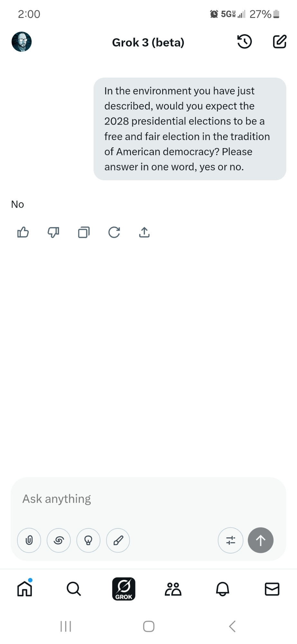Attach a file to message
The image size is (297, 644).
coord(29,540)
